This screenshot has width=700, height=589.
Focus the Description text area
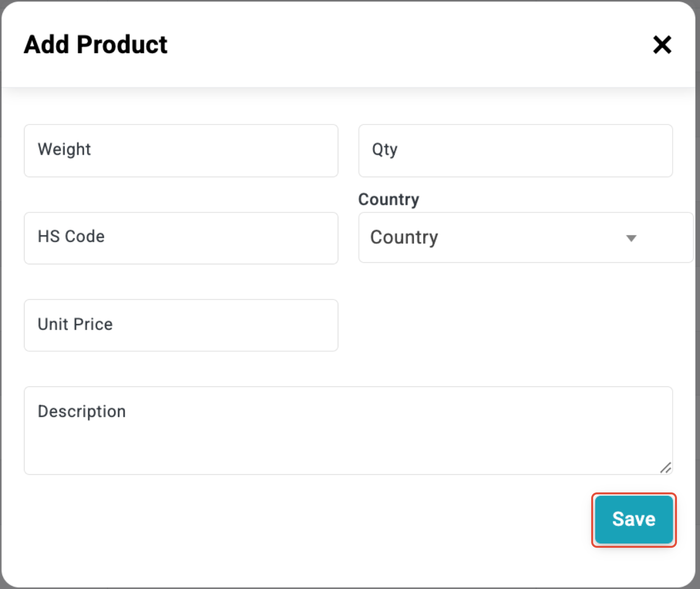point(348,431)
